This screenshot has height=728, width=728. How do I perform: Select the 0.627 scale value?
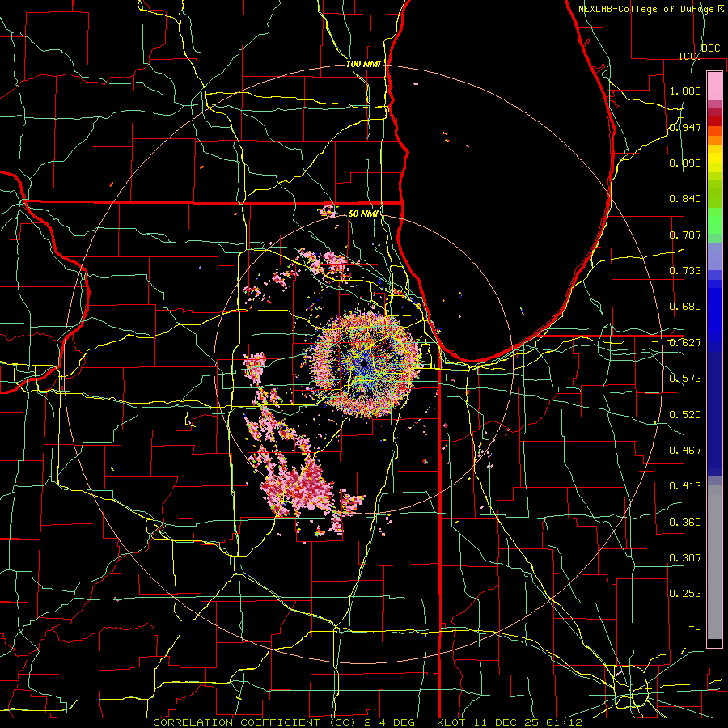(685, 343)
